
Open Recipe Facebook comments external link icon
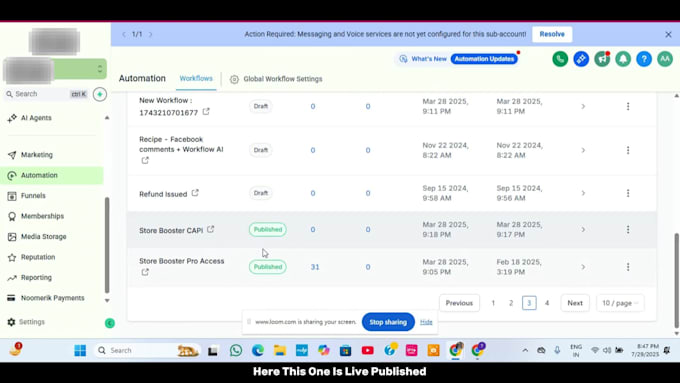click(x=145, y=160)
